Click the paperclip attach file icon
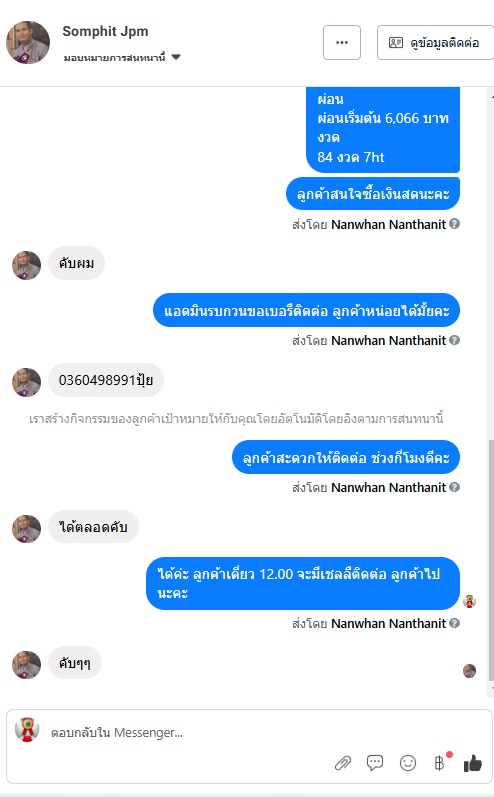The width and height of the screenshot is (494, 797). tap(343, 763)
